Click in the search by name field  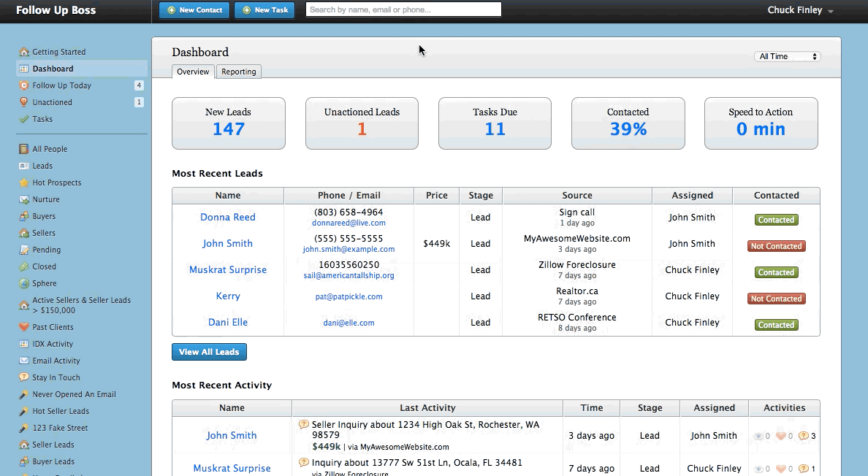[x=403, y=9]
